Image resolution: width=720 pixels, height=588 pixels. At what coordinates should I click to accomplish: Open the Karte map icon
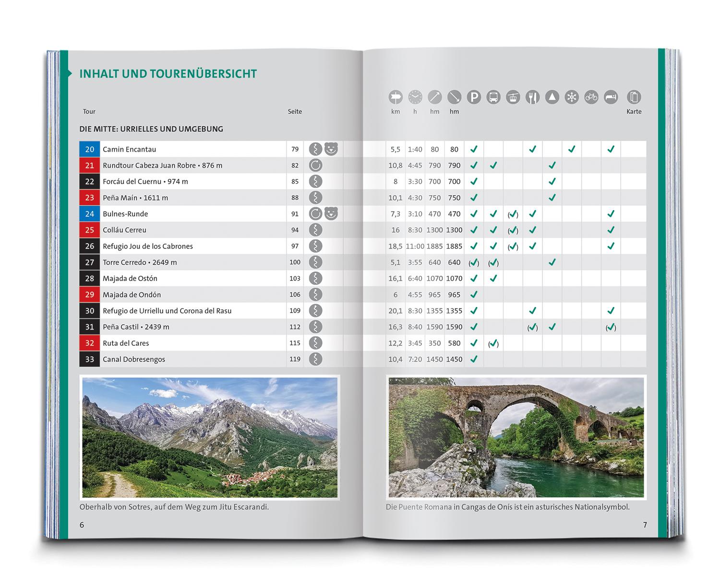[x=635, y=97]
